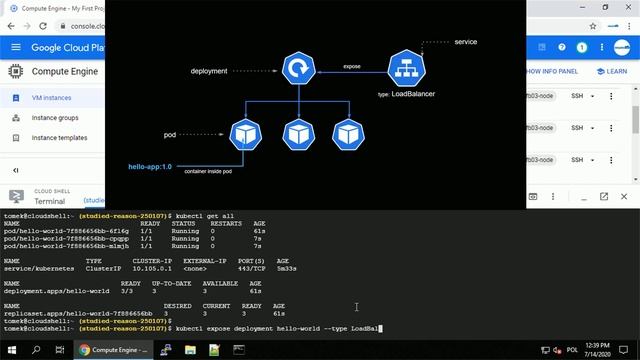Click the VM list scroll-down arrow

[636, 180]
